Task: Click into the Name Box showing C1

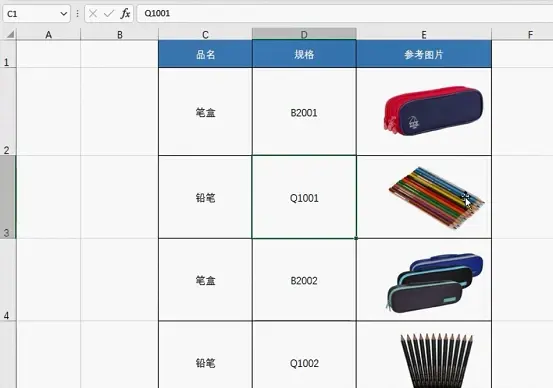Action: point(32,14)
